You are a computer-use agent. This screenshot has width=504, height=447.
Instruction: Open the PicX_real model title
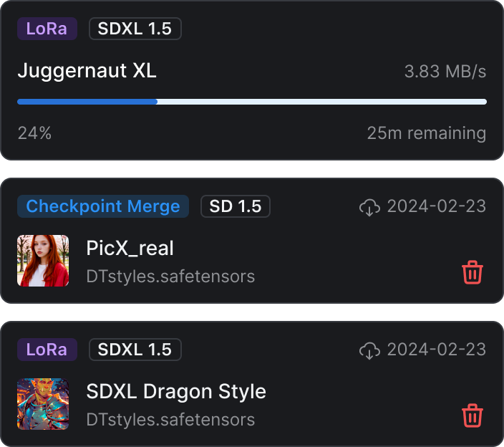(130, 249)
